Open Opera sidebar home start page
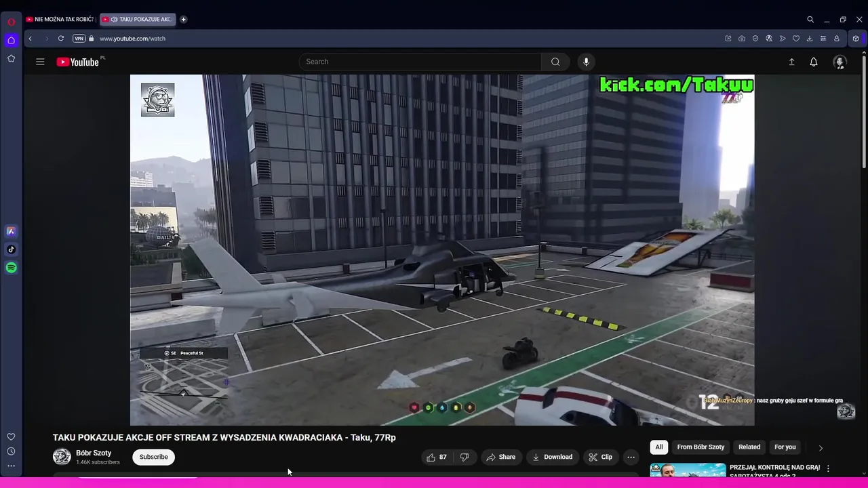 [x=11, y=40]
